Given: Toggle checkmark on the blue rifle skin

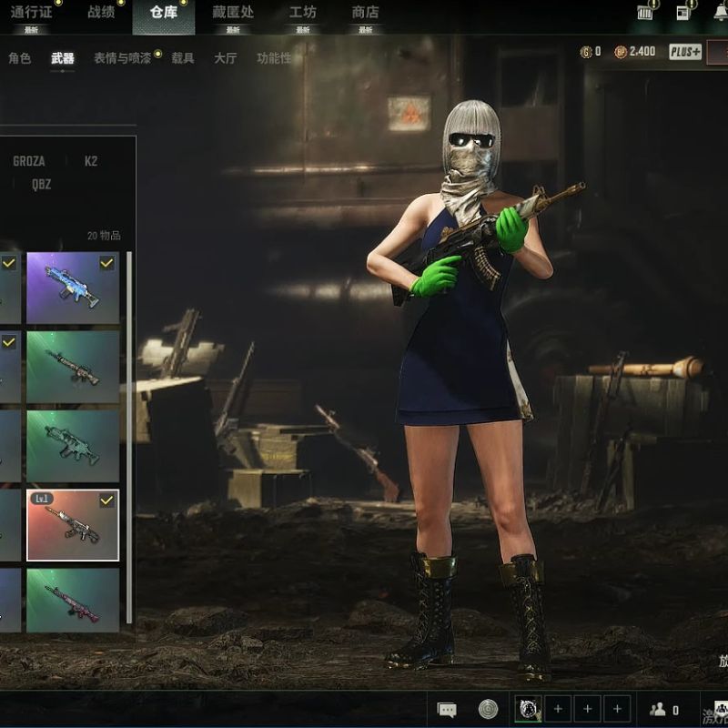Looking at the screenshot, I should [x=107, y=263].
